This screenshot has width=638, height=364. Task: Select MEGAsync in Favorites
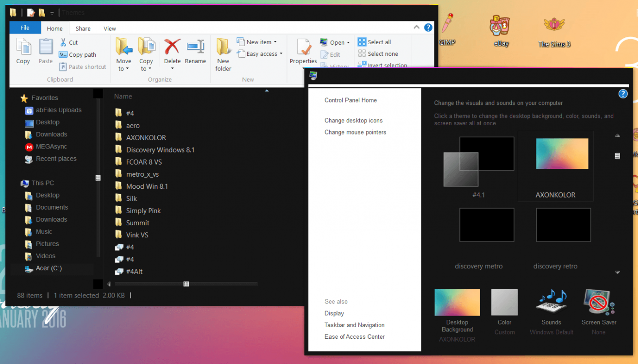tap(51, 147)
